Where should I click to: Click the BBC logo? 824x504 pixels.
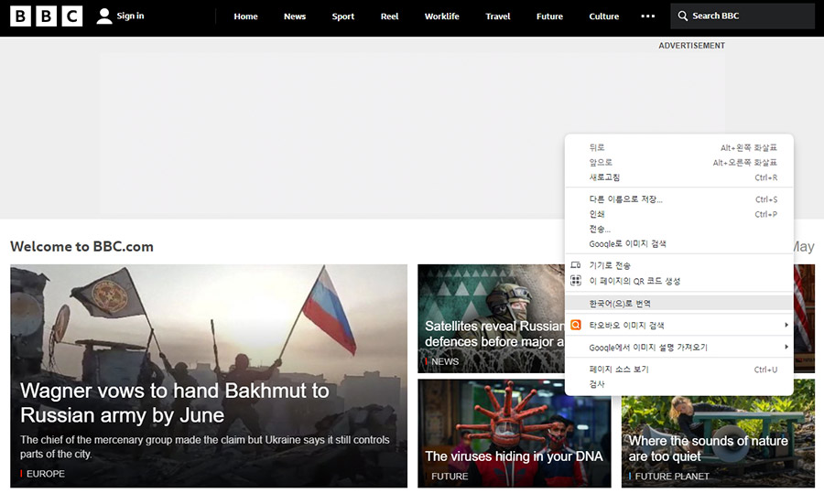point(47,16)
